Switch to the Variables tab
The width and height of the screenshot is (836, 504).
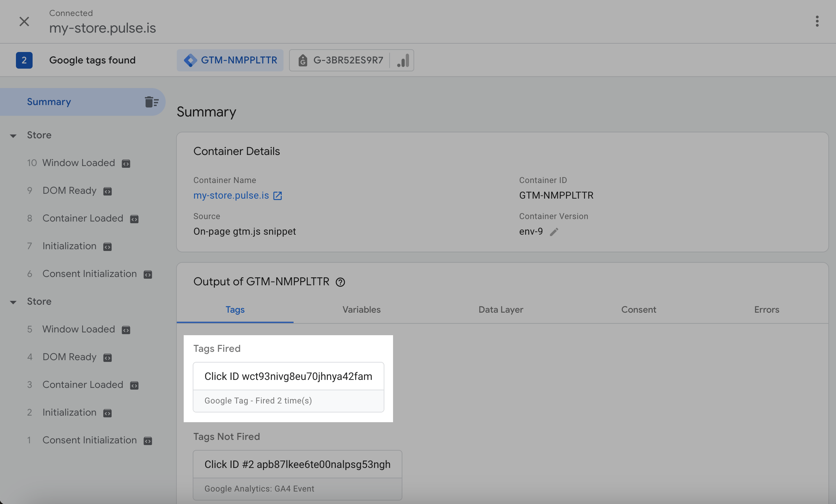pos(361,310)
